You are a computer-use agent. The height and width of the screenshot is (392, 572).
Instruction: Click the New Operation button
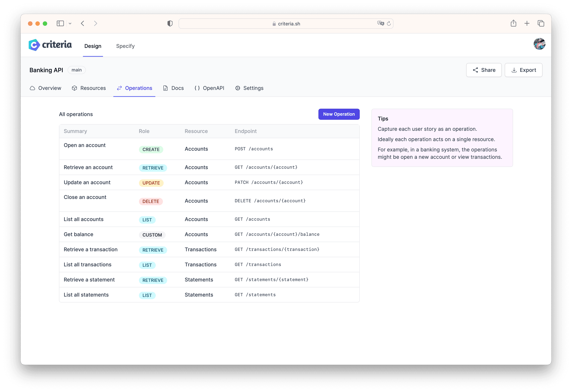click(339, 114)
